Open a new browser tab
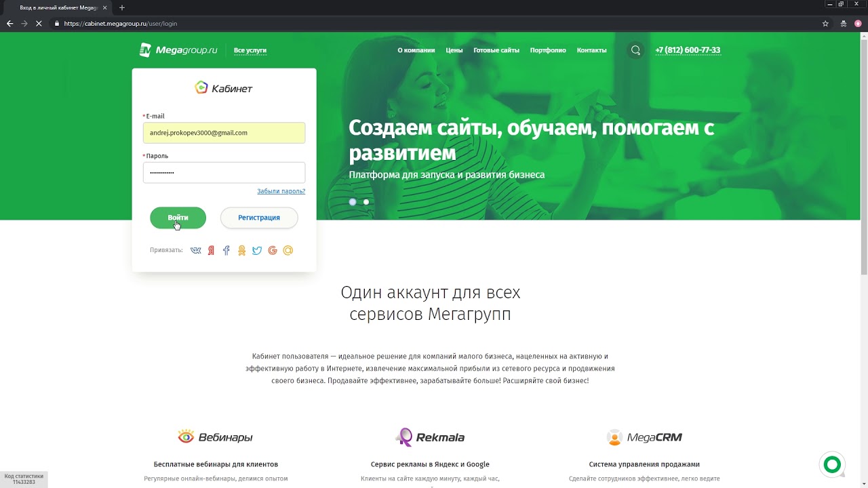 point(122,7)
